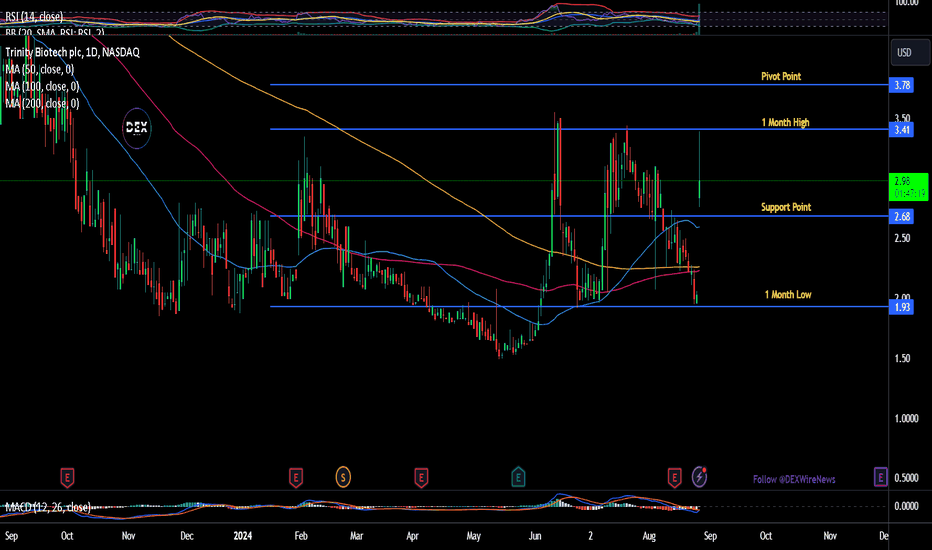
Task: Click the 1 Month Low label
Action: (x=788, y=294)
